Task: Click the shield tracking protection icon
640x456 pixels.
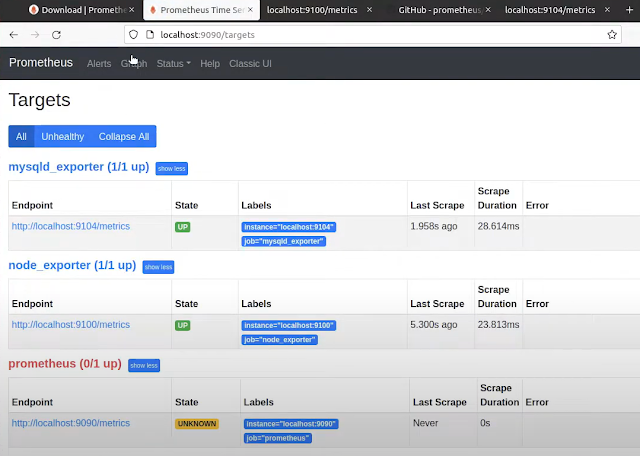Action: tap(133, 35)
